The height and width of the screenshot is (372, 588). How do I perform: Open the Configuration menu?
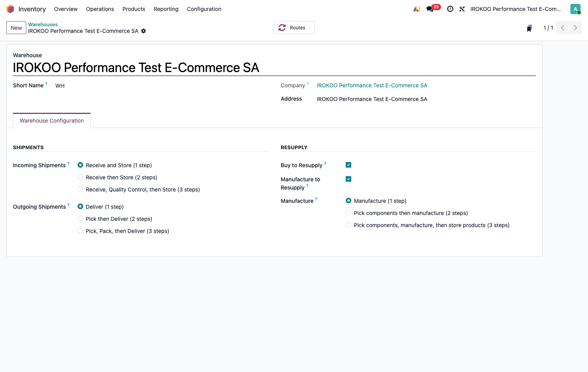click(x=204, y=9)
